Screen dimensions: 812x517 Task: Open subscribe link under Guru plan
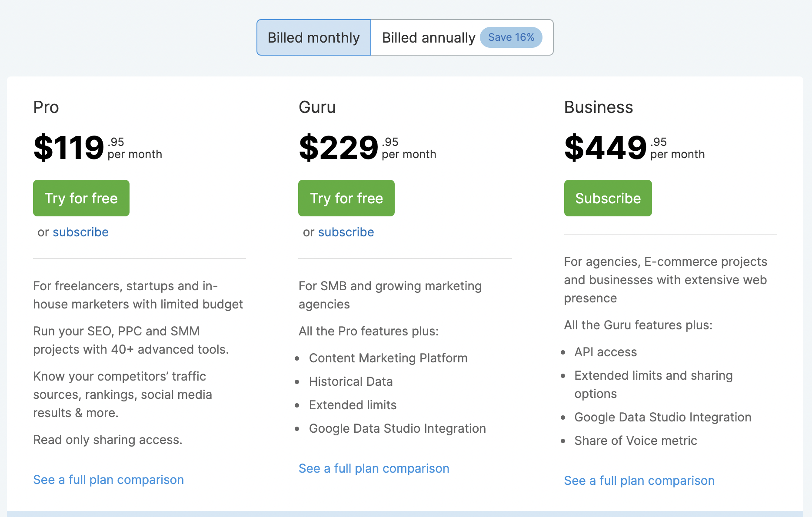tap(346, 232)
